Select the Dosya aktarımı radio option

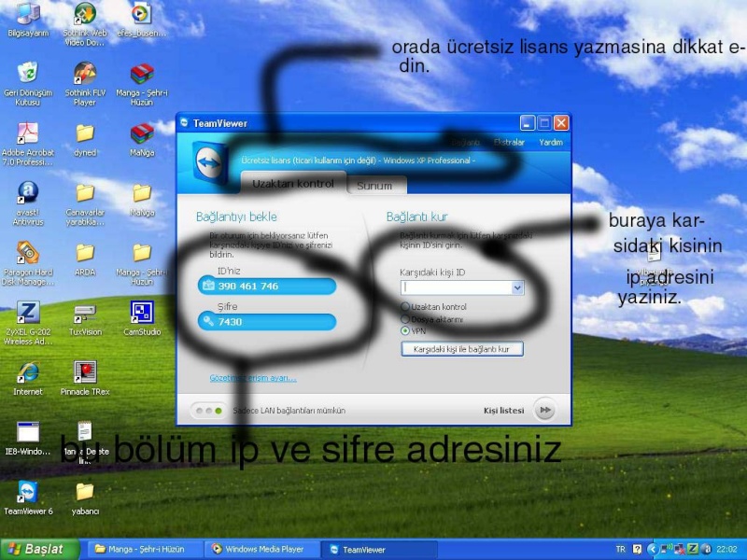pos(405,318)
